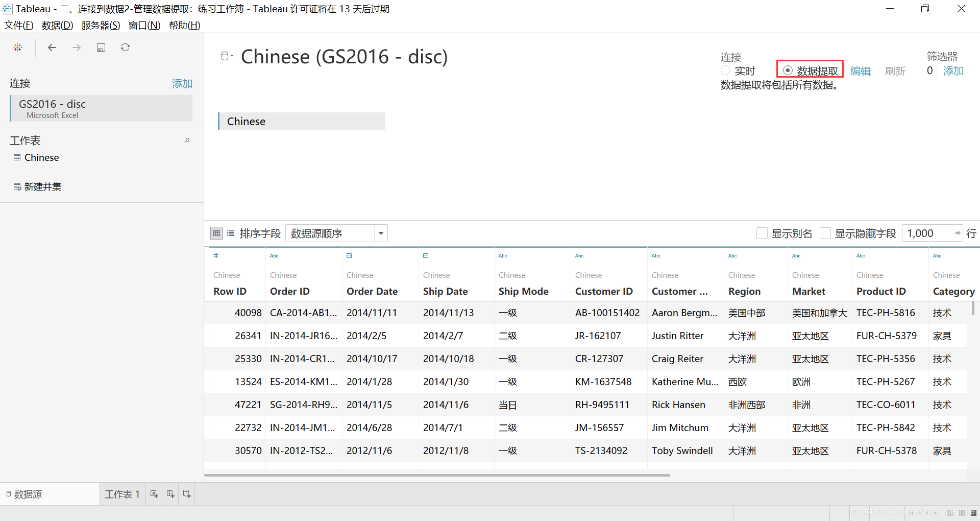This screenshot has height=521, width=980.
Task: Click the Abc type icon above Ship Mode
Action: (503, 256)
